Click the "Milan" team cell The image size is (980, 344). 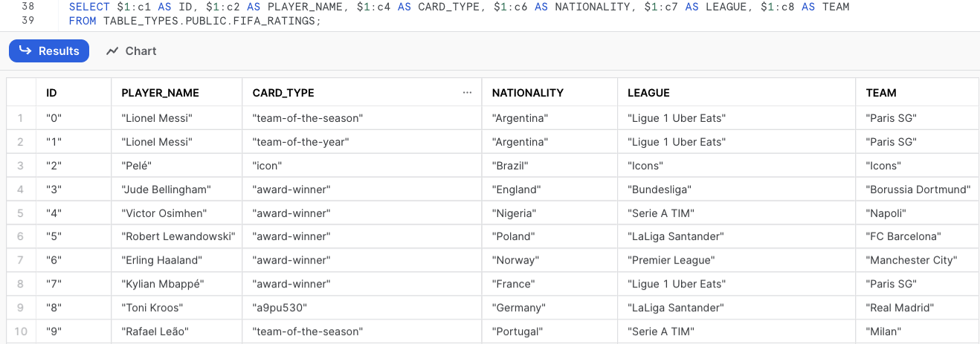[x=918, y=331]
